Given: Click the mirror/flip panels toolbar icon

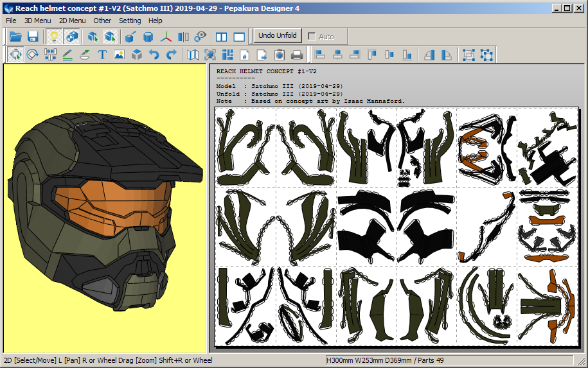Looking at the screenshot, I should coord(183,37).
